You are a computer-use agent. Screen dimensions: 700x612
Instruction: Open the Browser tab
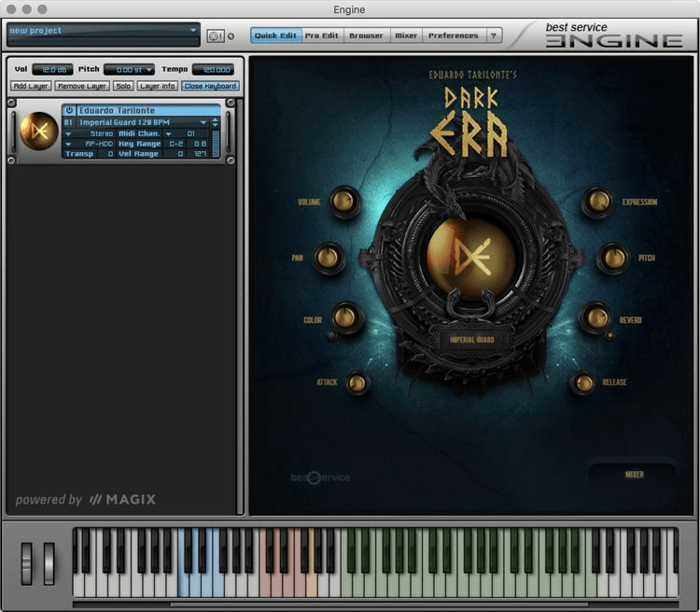(x=366, y=35)
